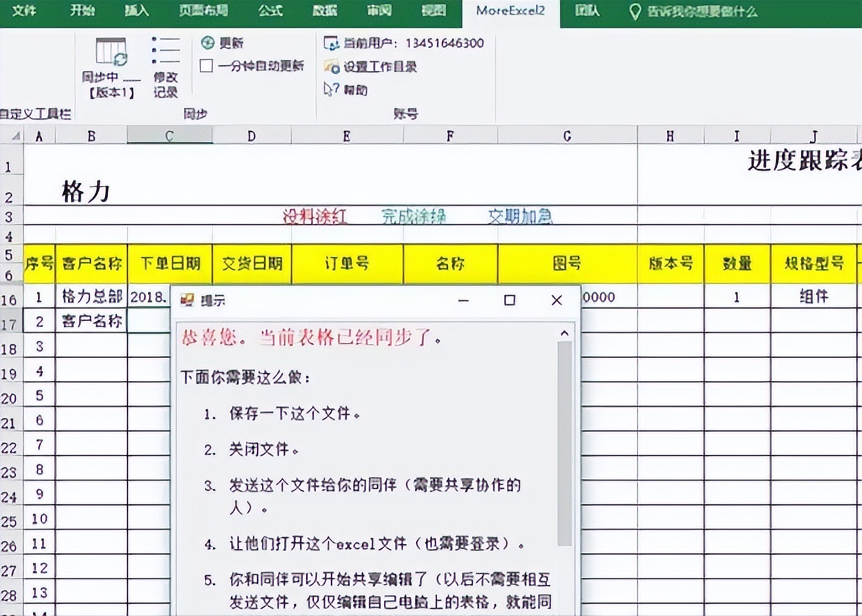
Task: Open MoreExcel2 帮助 help
Action: (x=332, y=89)
